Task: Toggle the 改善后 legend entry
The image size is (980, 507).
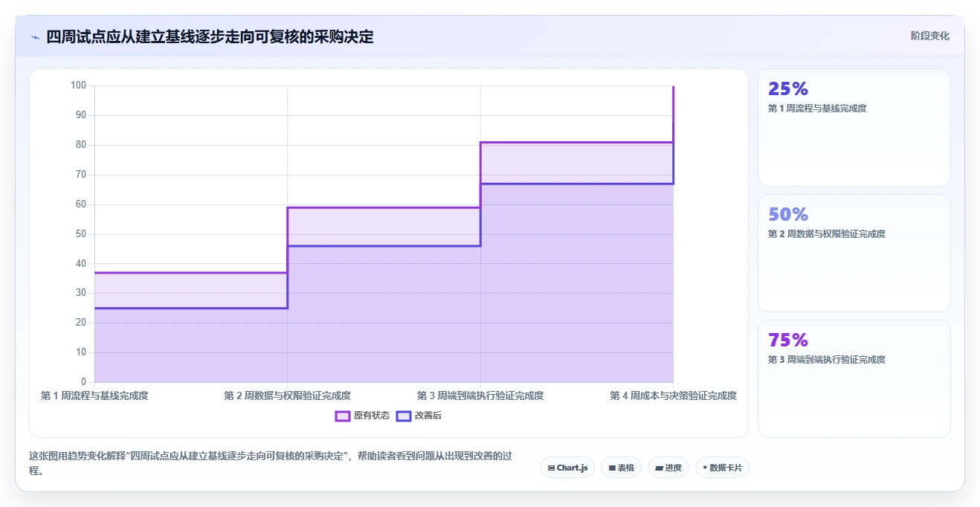Action: click(419, 416)
